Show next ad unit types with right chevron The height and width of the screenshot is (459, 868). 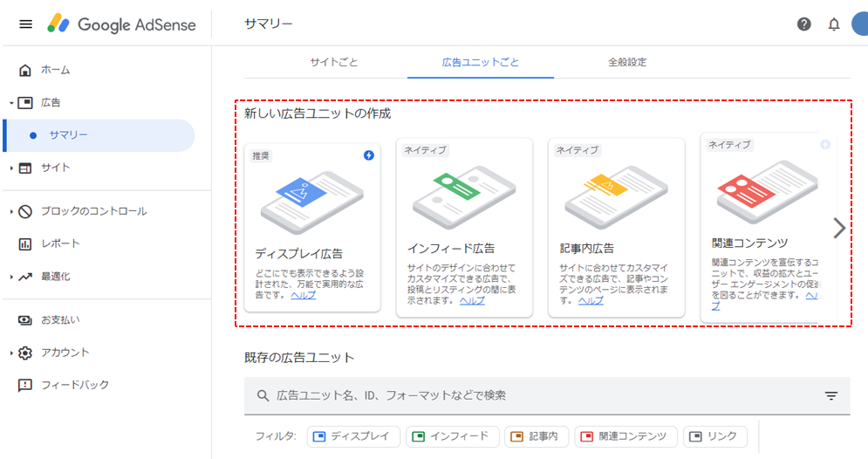click(x=839, y=228)
